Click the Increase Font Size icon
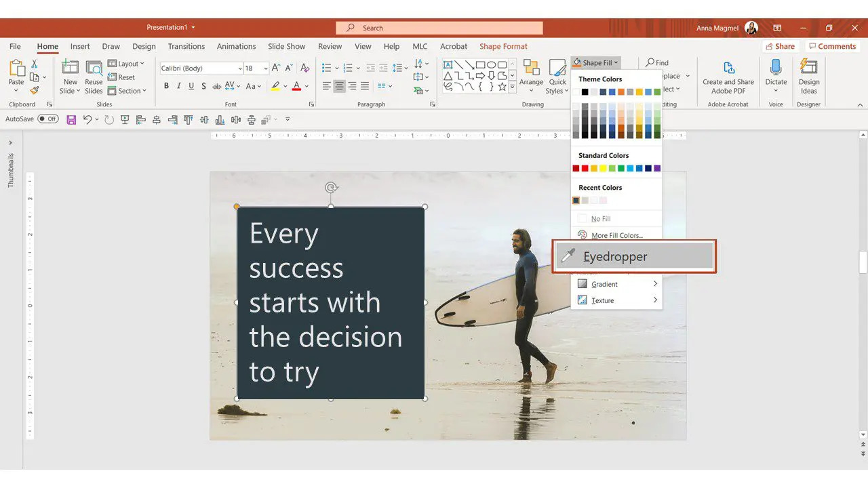868x488 pixels. [x=275, y=68]
